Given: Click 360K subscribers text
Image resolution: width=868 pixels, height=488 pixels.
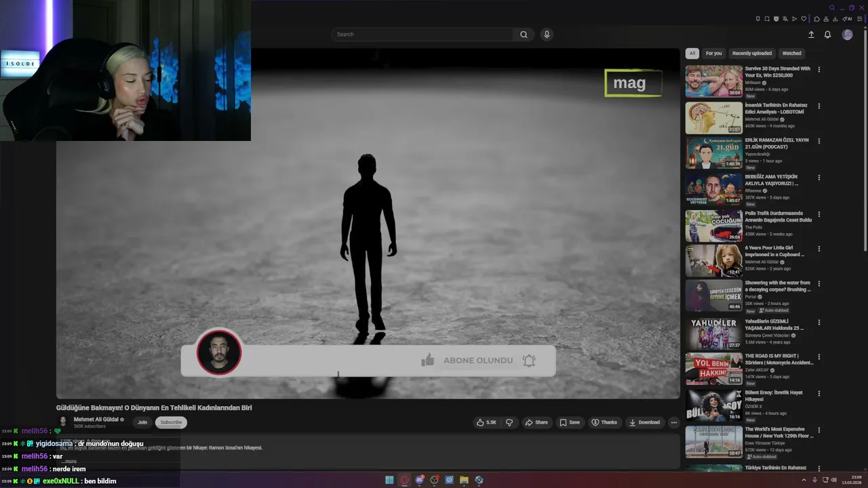Looking at the screenshot, I should point(90,426).
